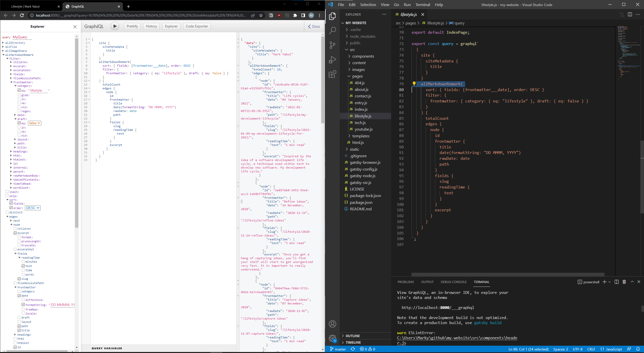Switch to DEBUG CONSOLE tab
This screenshot has height=353, width=644.
point(454,282)
